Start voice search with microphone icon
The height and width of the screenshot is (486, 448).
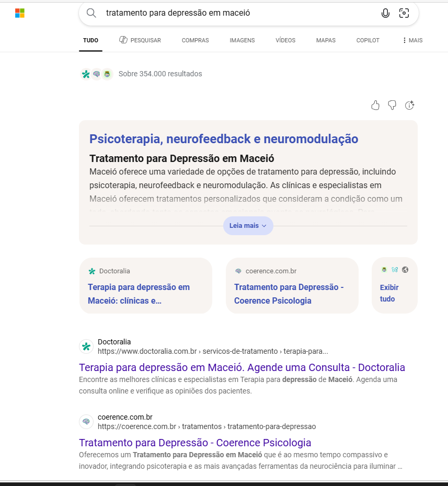[385, 13]
